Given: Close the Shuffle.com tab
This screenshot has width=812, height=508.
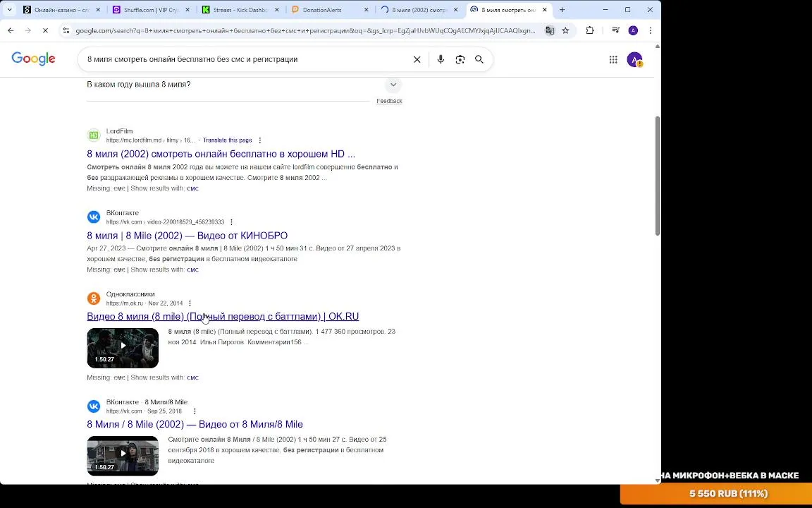Looking at the screenshot, I should pyautogui.click(x=187, y=10).
